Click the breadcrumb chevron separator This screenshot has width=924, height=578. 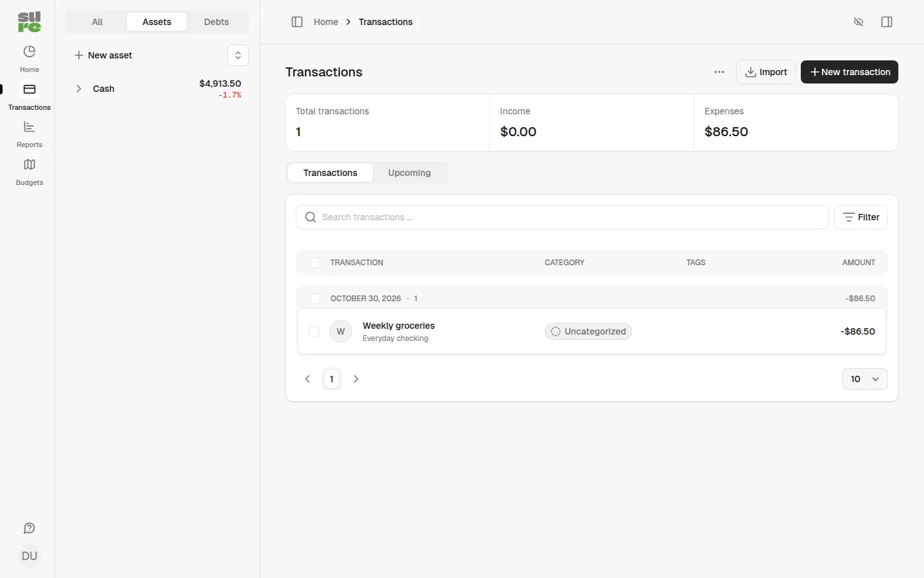[x=348, y=22]
